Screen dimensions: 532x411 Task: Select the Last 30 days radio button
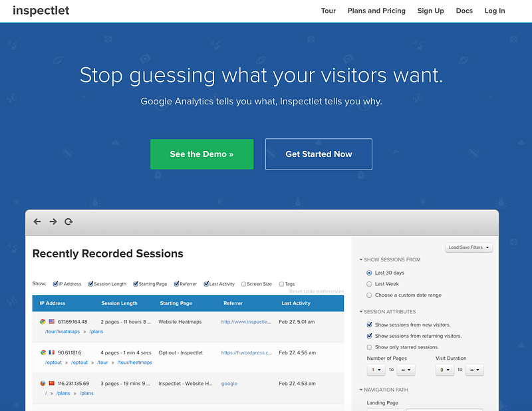pos(369,273)
